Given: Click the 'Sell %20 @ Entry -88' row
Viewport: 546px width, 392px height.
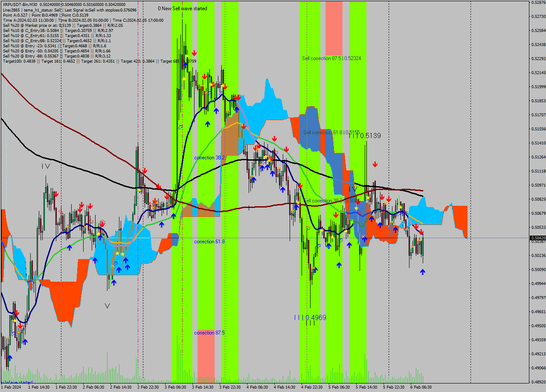Looking at the screenshot, I should (x=57, y=56).
